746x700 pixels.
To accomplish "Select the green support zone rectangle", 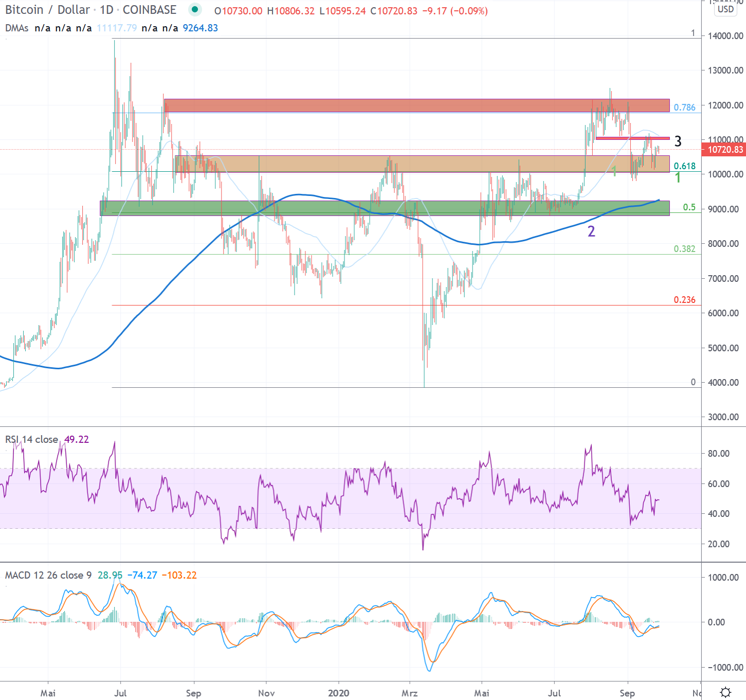I will tap(385, 208).
